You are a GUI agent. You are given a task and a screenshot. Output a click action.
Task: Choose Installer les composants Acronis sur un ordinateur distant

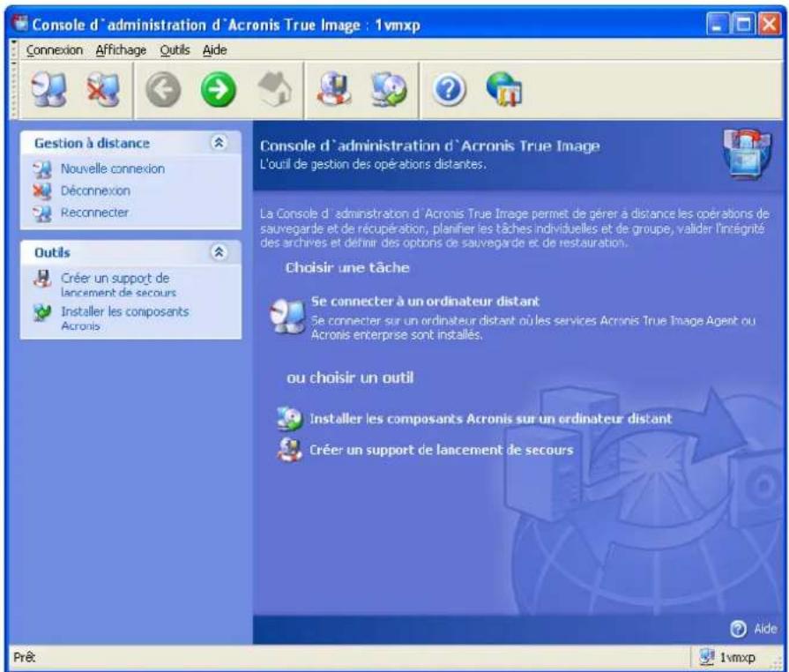(x=491, y=419)
